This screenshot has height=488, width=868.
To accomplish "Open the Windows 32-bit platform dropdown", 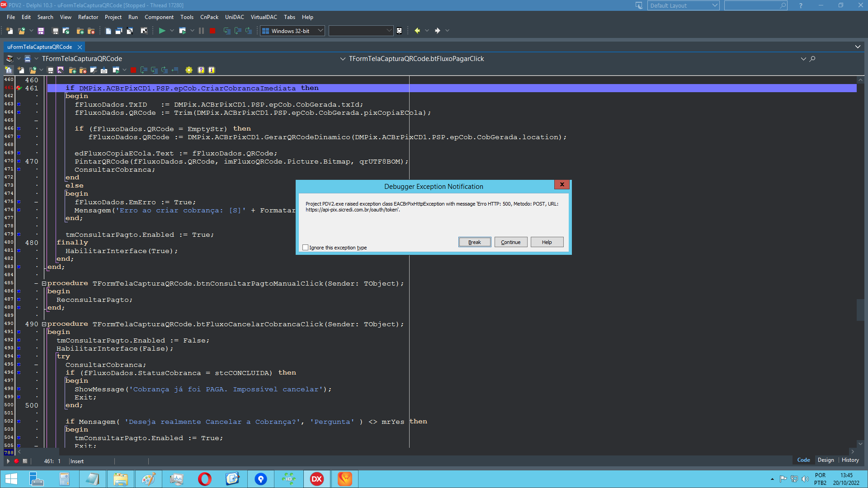I will (293, 31).
